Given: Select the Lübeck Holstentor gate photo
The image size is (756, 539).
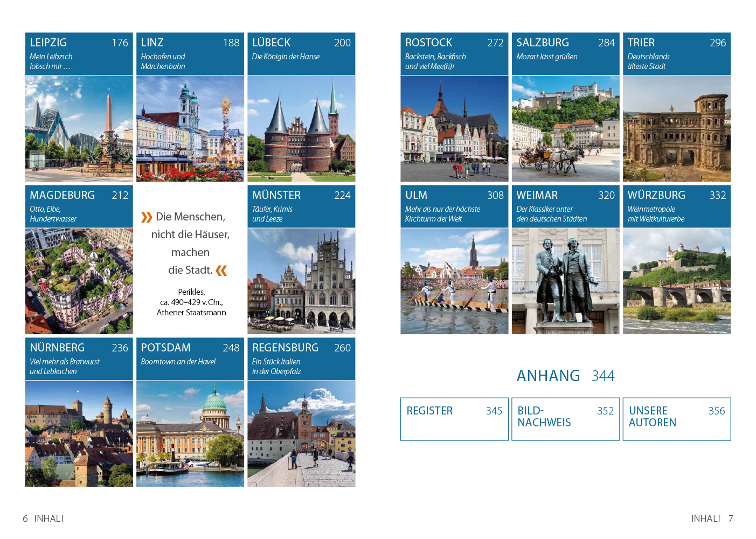Looking at the screenshot, I should pyautogui.click(x=301, y=128).
